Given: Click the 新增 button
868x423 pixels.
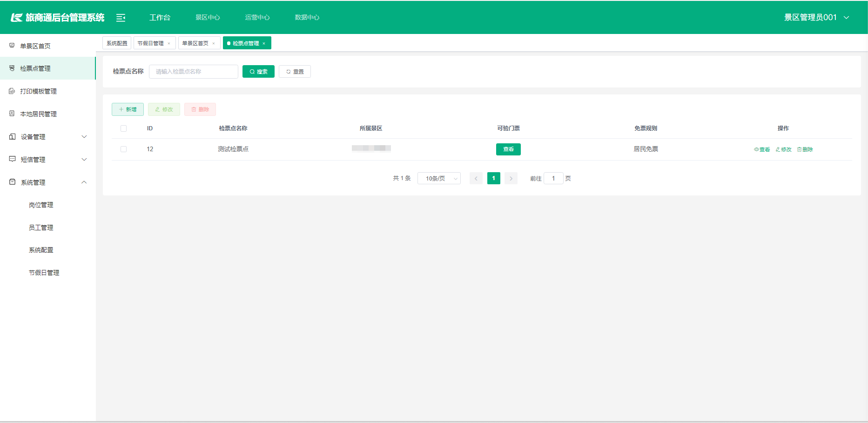Looking at the screenshot, I should click(x=128, y=109).
